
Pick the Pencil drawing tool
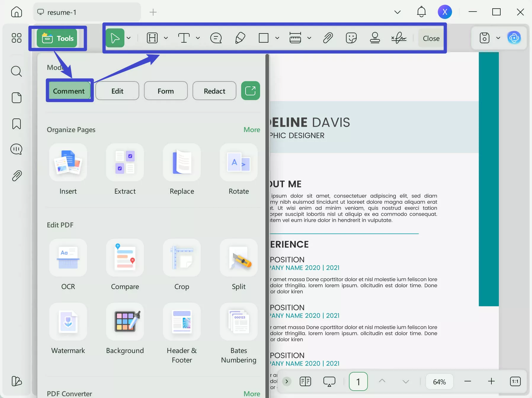click(x=240, y=38)
